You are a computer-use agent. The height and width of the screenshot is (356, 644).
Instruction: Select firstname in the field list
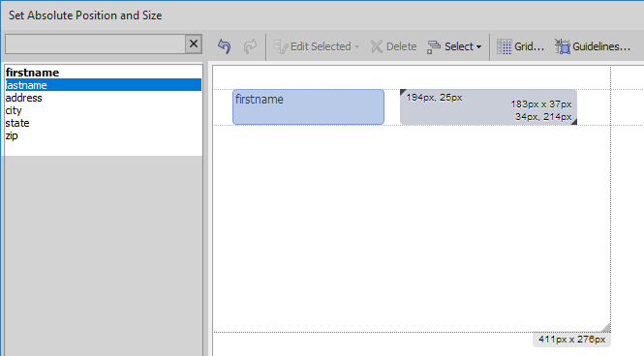coord(103,73)
